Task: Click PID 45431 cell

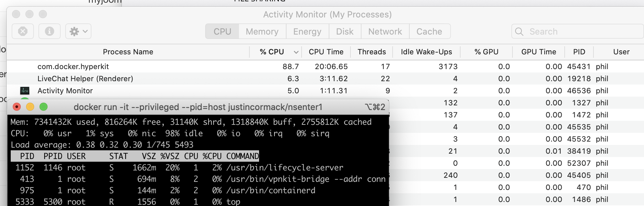Action: (579, 66)
